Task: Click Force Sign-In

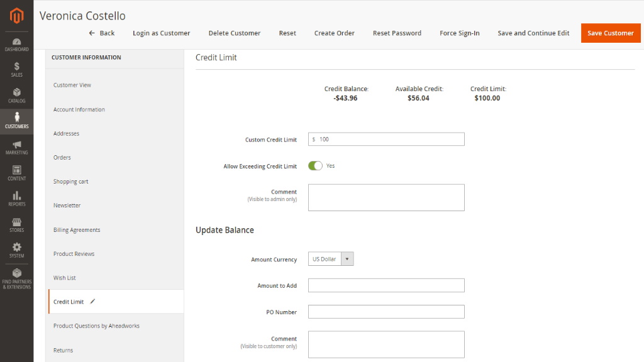Action: pos(460,33)
